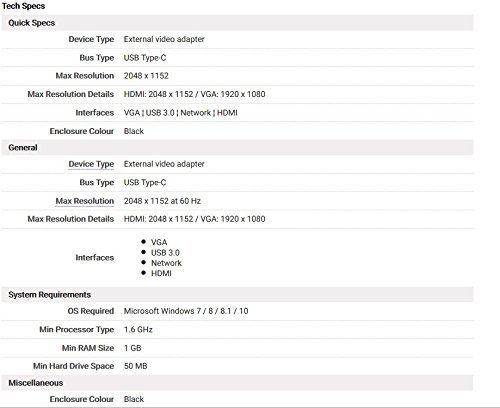Select 'Black' value in Quick Specs
This screenshot has width=500, height=408.
click(134, 131)
